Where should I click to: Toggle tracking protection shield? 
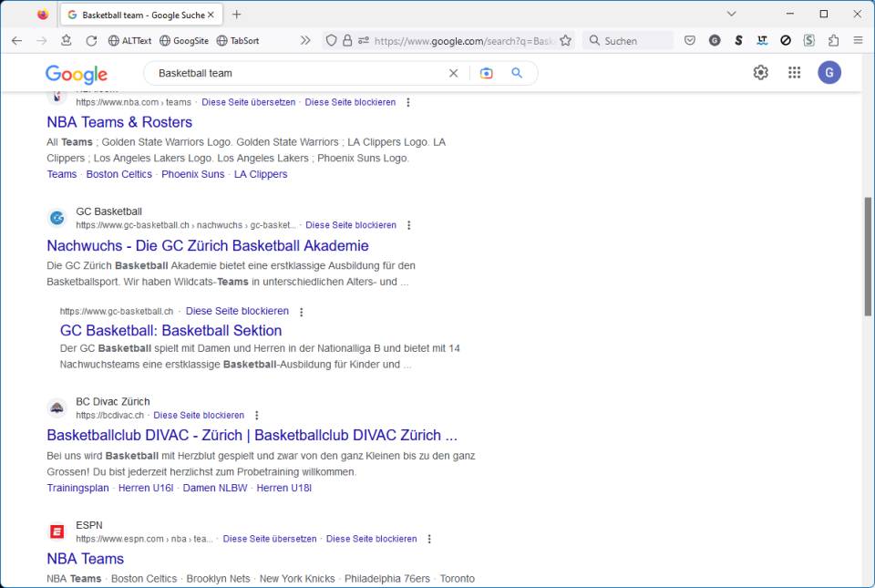pyautogui.click(x=330, y=40)
